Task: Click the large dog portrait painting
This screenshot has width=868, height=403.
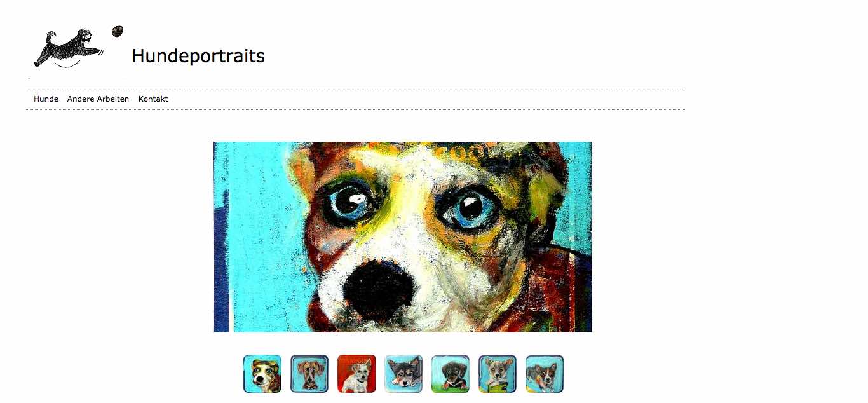Action: pyautogui.click(x=402, y=237)
